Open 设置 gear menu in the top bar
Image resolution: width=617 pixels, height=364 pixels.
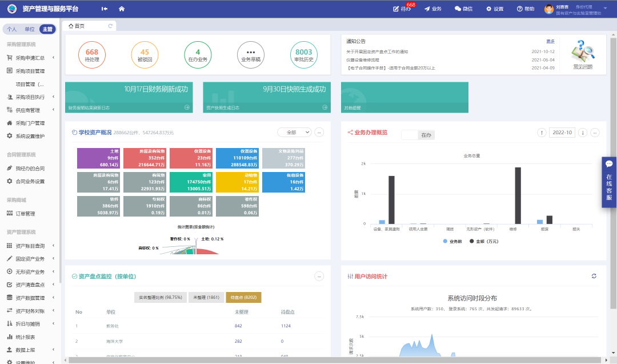(x=495, y=9)
